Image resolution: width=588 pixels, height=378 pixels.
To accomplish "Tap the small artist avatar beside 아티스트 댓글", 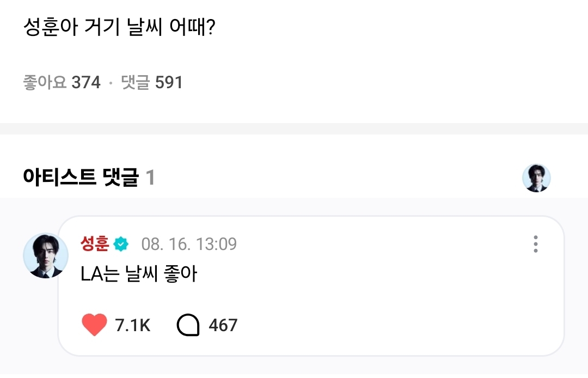I will coord(536,178).
